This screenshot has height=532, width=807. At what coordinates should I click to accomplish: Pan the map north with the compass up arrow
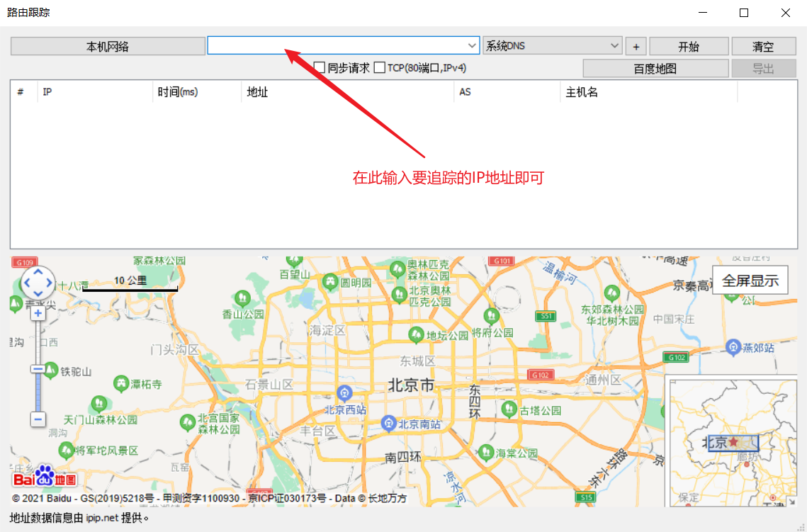[x=38, y=272]
